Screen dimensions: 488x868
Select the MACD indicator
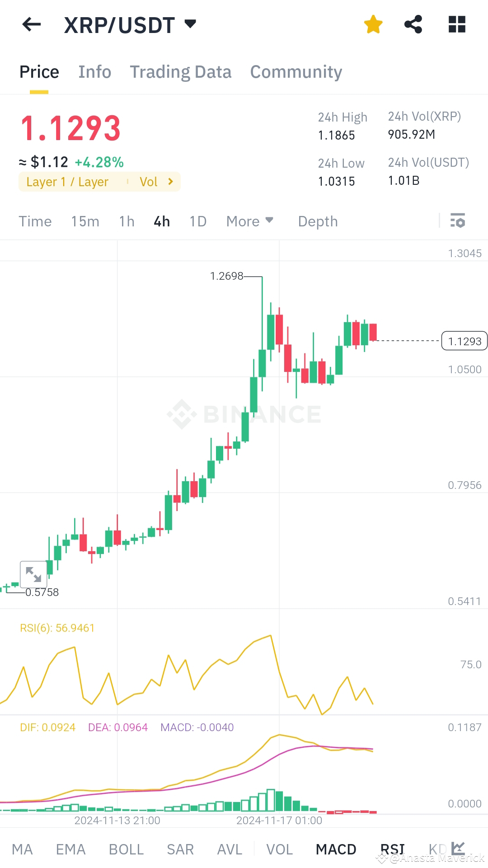tap(336, 849)
